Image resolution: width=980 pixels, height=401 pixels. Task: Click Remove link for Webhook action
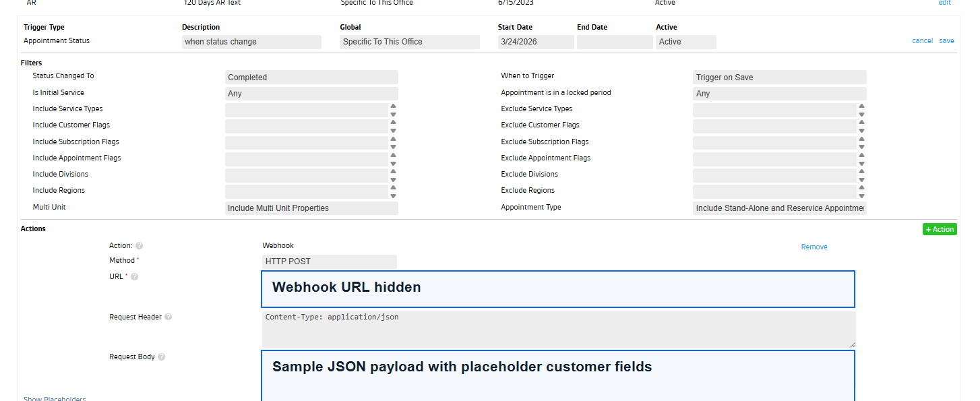pyautogui.click(x=814, y=247)
